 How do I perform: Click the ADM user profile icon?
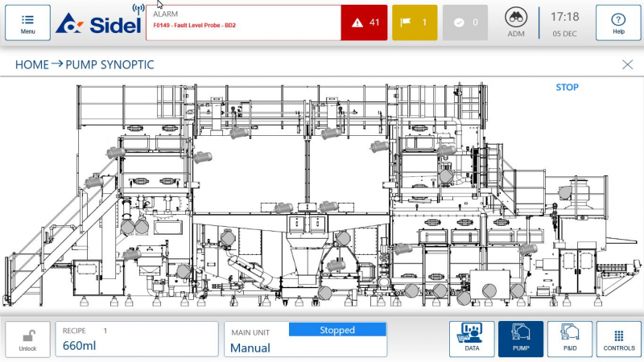[x=516, y=23]
